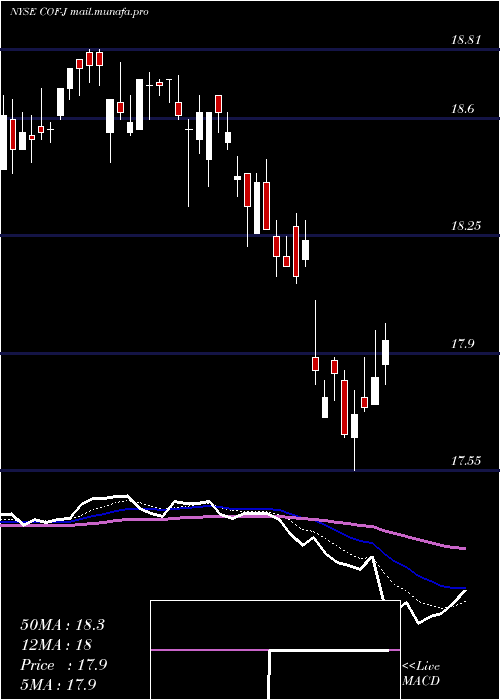500x700 pixels.
Task: Click the 'Price : 17.9' reading
Action: click(x=64, y=665)
